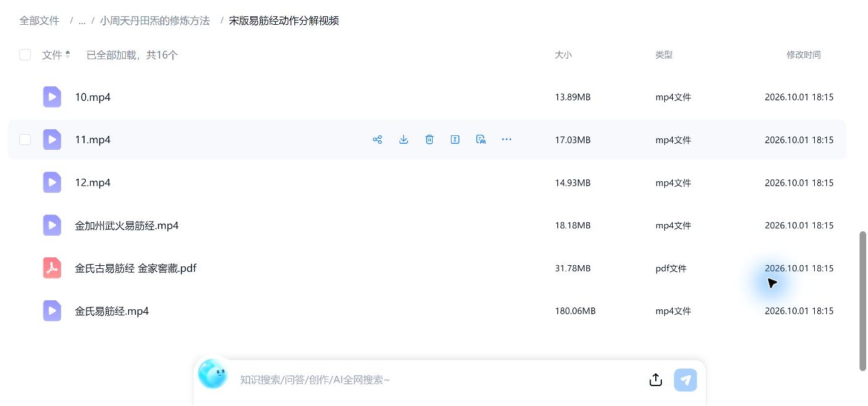Click the video icon of 10.mp4
868x406 pixels.
pyautogui.click(x=52, y=97)
